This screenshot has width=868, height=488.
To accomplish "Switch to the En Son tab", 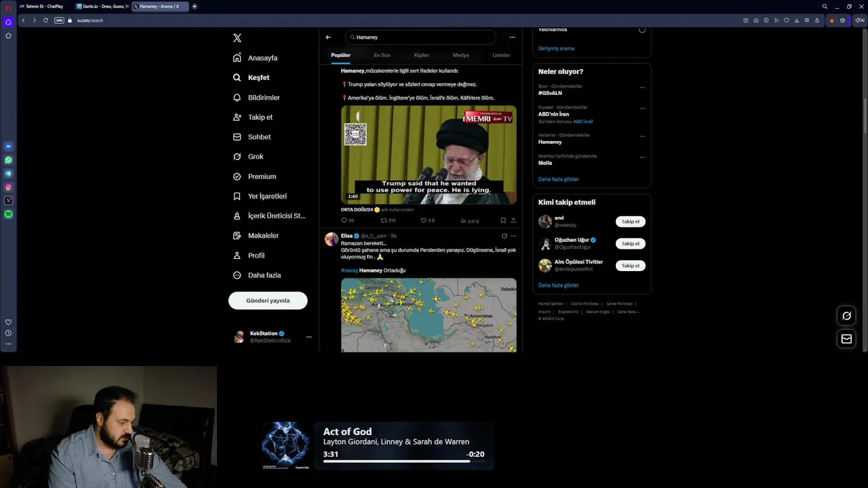I will click(382, 55).
